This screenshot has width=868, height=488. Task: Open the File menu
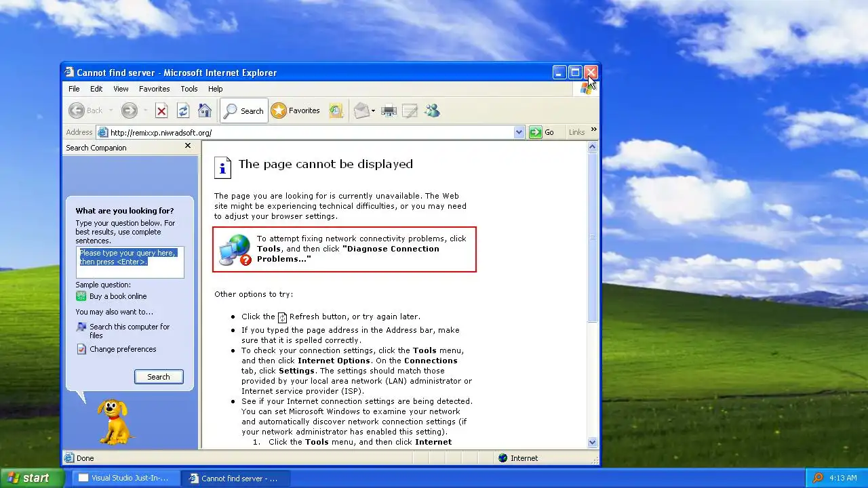[74, 89]
